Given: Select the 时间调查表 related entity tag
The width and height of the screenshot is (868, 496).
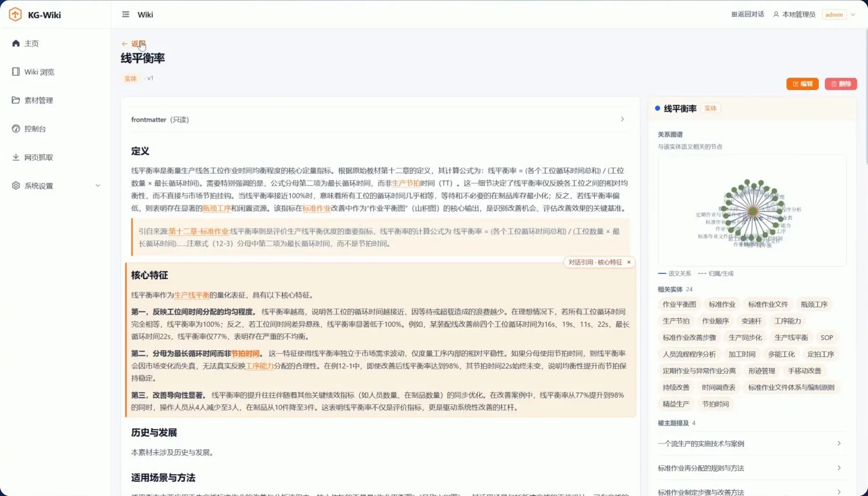Looking at the screenshot, I should tap(718, 387).
